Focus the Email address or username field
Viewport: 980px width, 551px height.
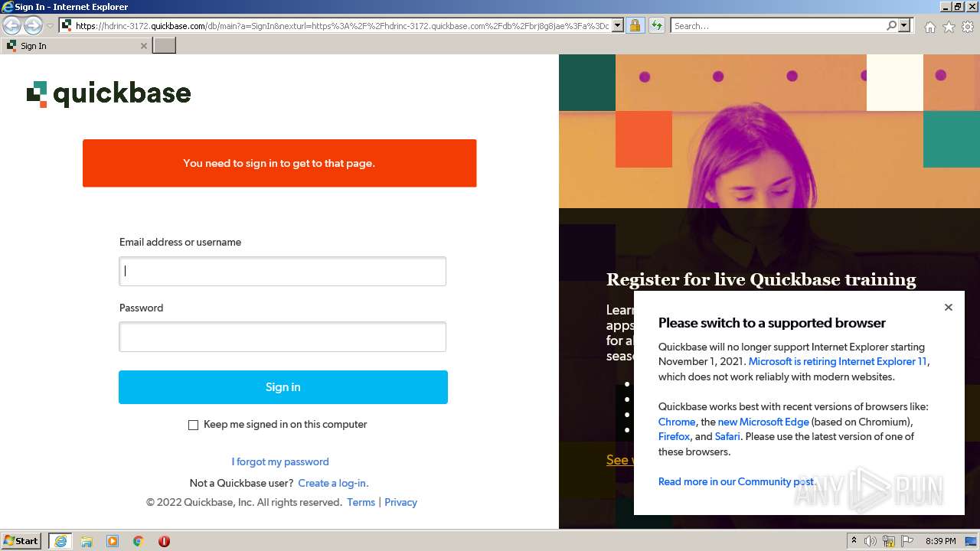(x=283, y=271)
